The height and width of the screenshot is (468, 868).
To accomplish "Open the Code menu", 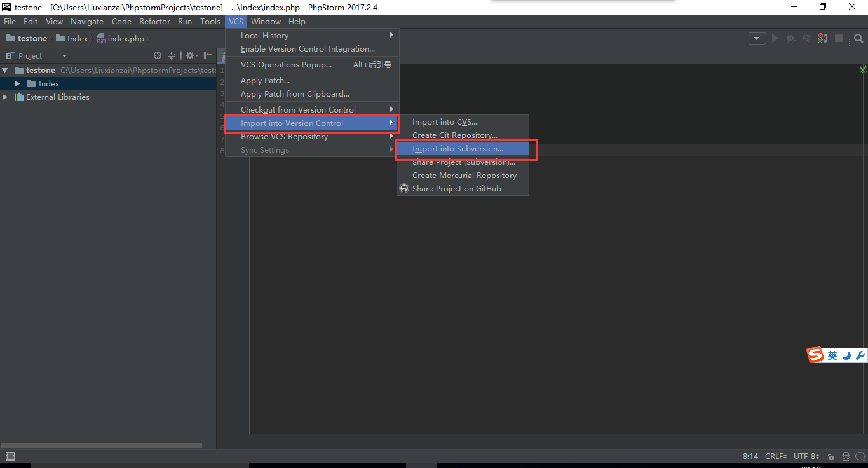I will point(121,22).
